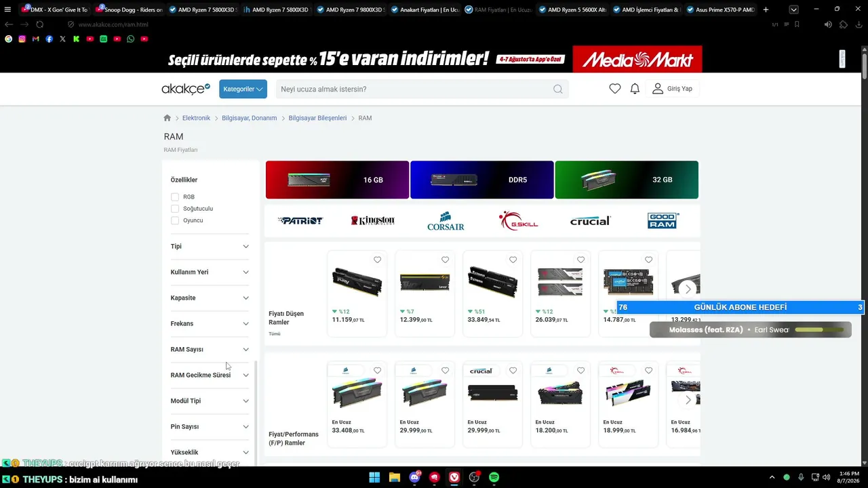Open File Explorer from the taskbar
868x488 pixels.
[x=395, y=478]
